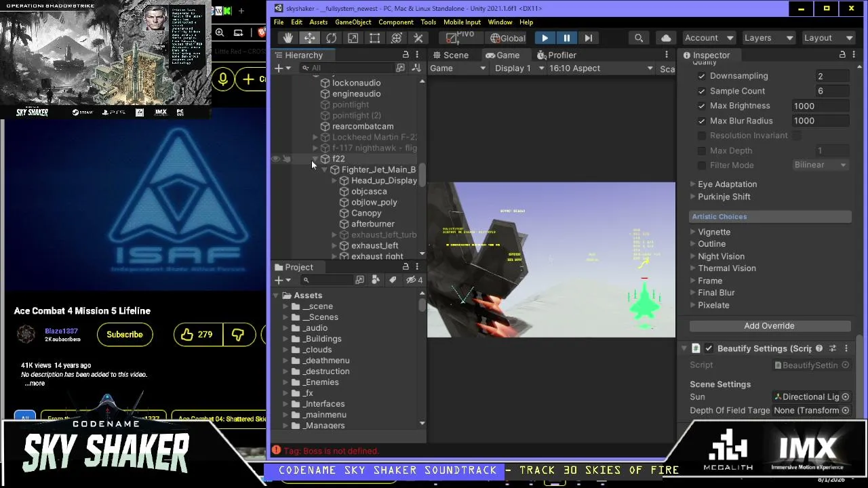Open the 16:10 Aspect dropdown
The width and height of the screenshot is (868, 488).
point(601,68)
